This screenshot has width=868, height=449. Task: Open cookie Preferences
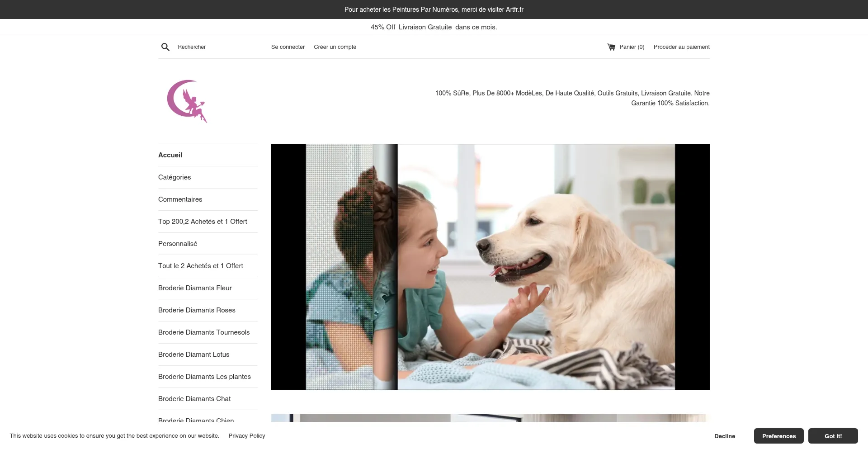(778, 436)
